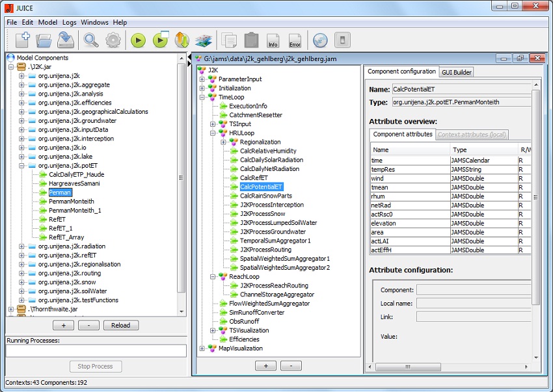Open the Error log icon
553x392 pixels.
point(295,40)
